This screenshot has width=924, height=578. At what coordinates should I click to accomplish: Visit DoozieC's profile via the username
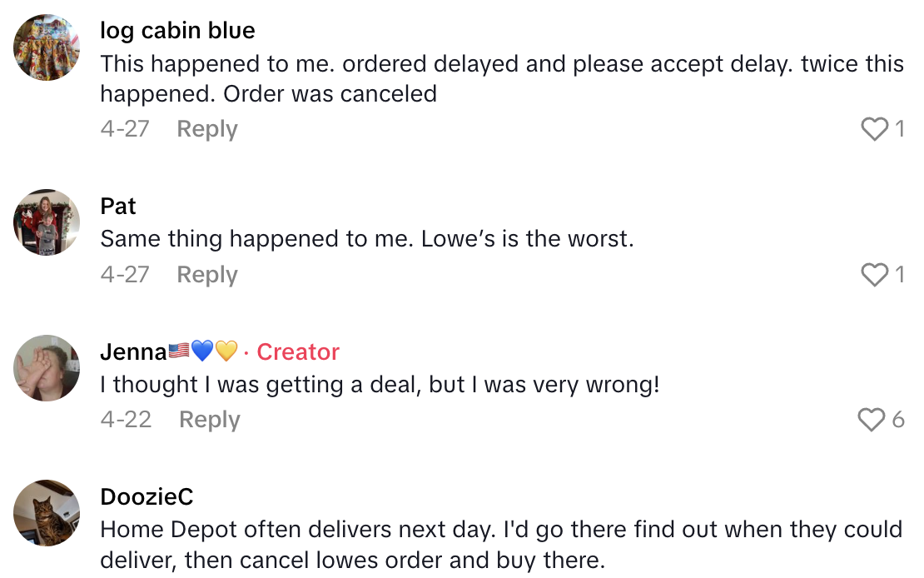pos(147,497)
